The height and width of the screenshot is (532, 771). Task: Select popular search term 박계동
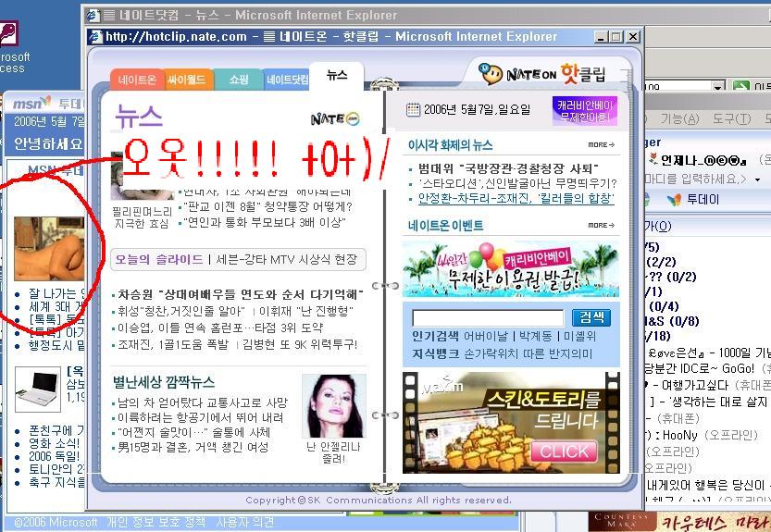[536, 336]
